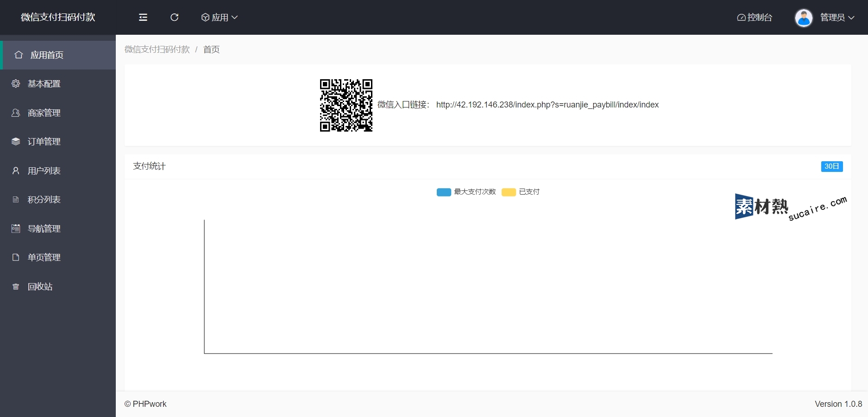Click the gear icon beside 基本配置

point(16,84)
